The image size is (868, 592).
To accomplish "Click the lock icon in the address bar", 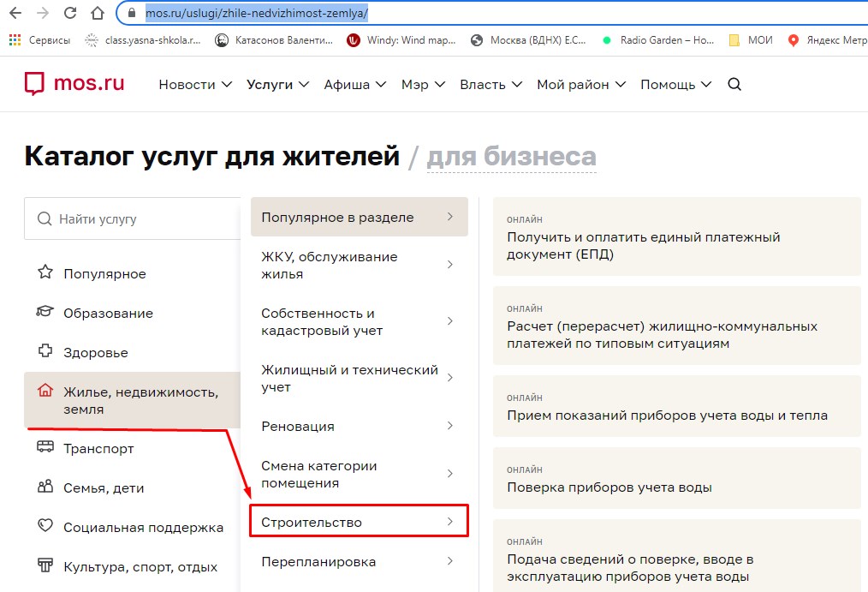I will 132,13.
